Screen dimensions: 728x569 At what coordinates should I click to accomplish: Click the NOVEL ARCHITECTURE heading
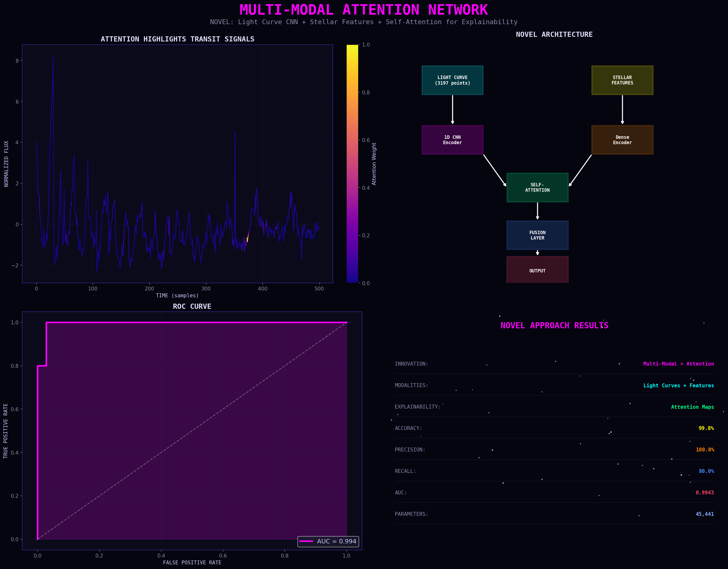554,35
